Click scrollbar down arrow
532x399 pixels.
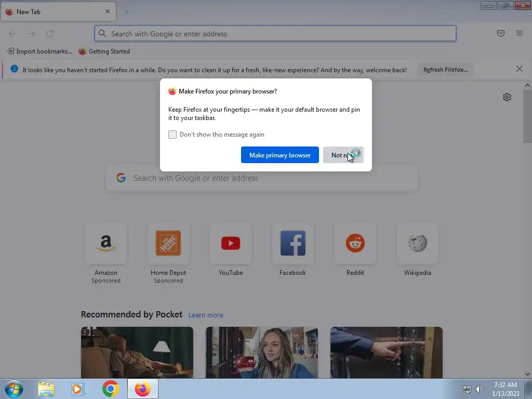click(527, 374)
